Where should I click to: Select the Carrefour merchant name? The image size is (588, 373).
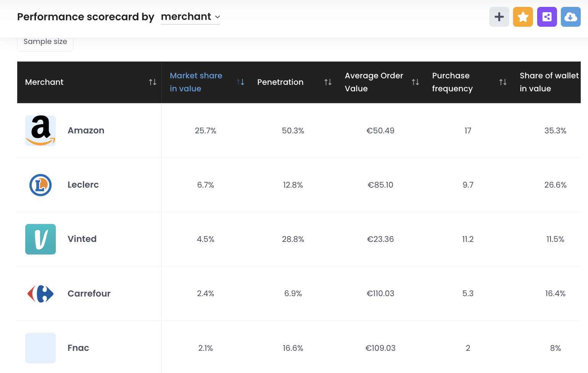[x=89, y=294]
